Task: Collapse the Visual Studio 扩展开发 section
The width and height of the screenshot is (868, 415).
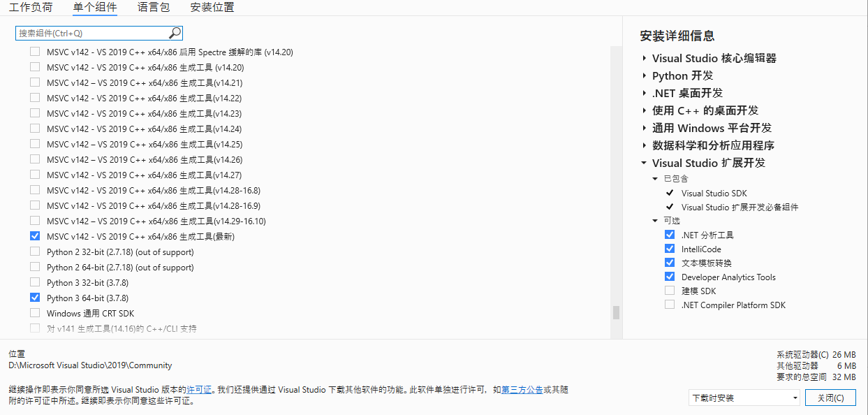Action: coord(644,163)
